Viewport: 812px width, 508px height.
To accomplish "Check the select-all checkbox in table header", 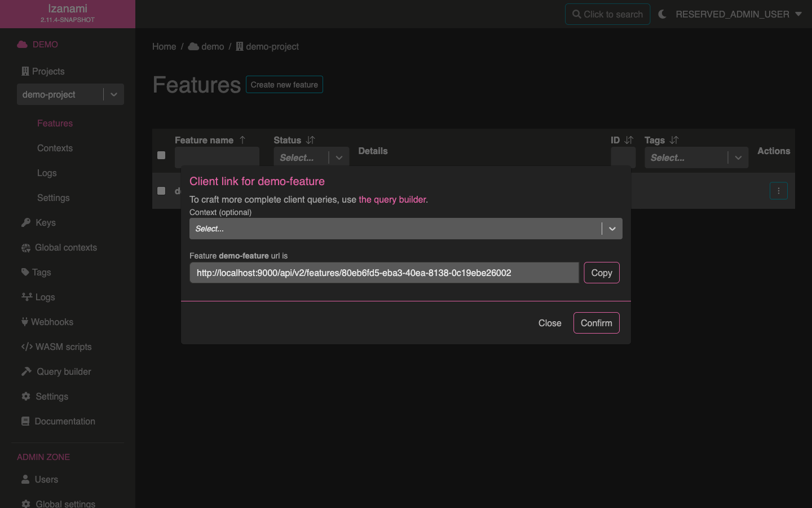I will tap(161, 155).
